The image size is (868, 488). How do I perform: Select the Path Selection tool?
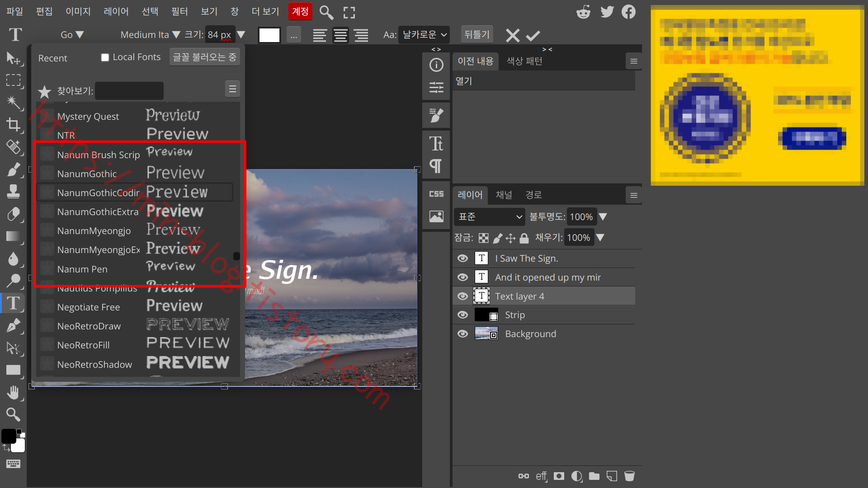13,347
